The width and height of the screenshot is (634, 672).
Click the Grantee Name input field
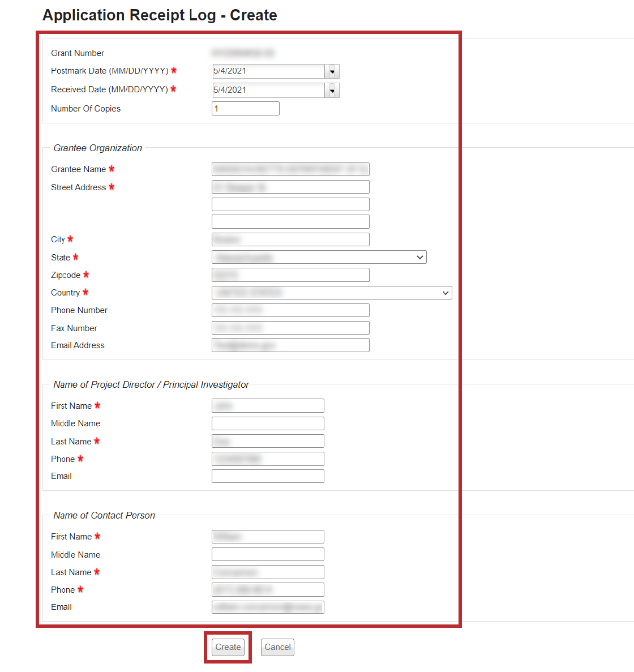point(290,169)
